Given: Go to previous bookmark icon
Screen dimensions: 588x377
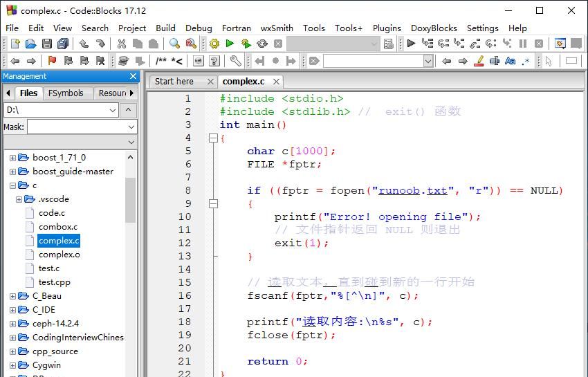Looking at the screenshot, I should click(x=68, y=61).
